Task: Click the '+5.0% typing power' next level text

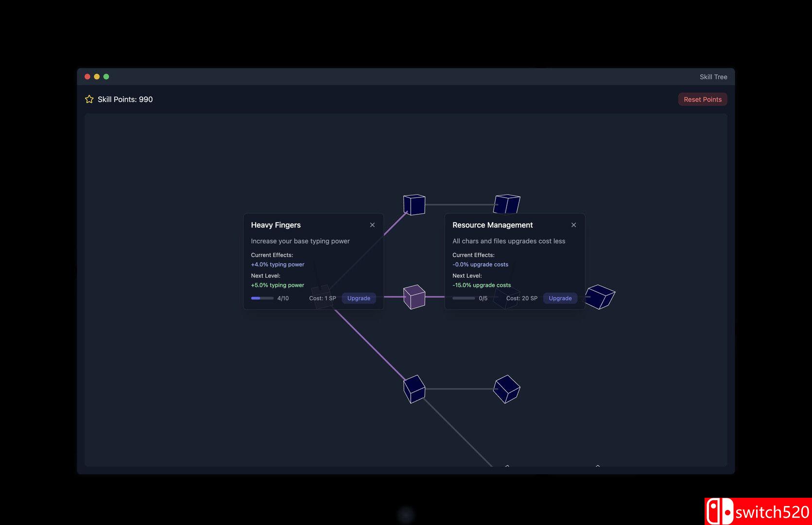Action: click(x=277, y=285)
